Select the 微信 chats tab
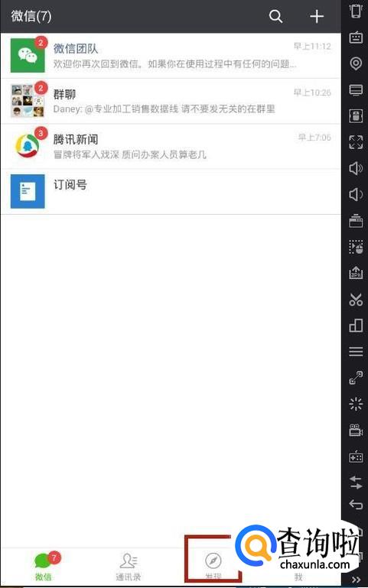Screen dimensions: 368x588 click(44, 567)
